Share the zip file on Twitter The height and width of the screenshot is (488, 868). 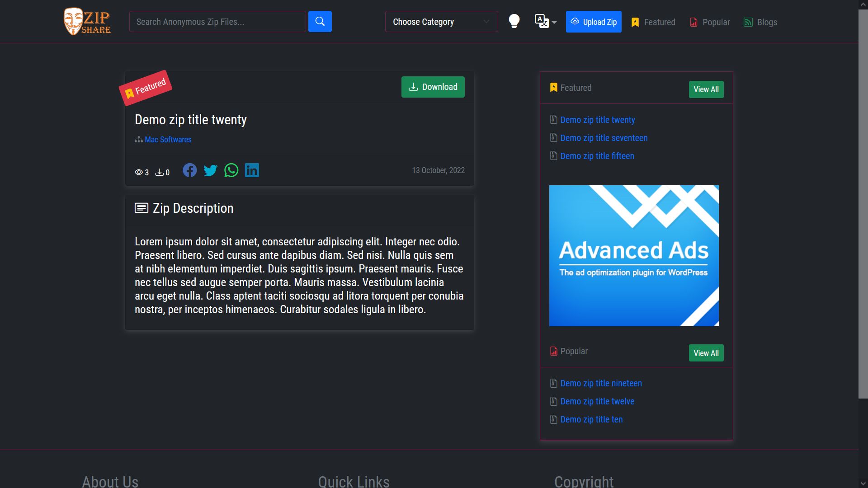(x=210, y=170)
